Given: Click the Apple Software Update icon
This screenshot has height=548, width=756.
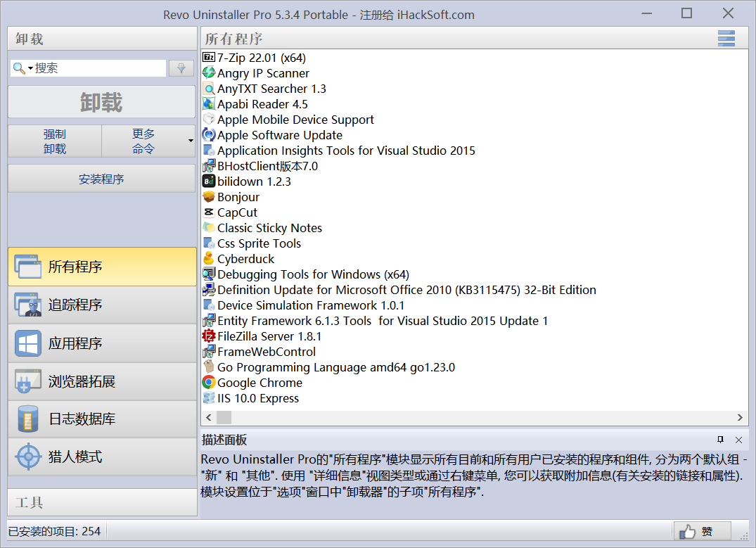Looking at the screenshot, I should pos(208,134).
